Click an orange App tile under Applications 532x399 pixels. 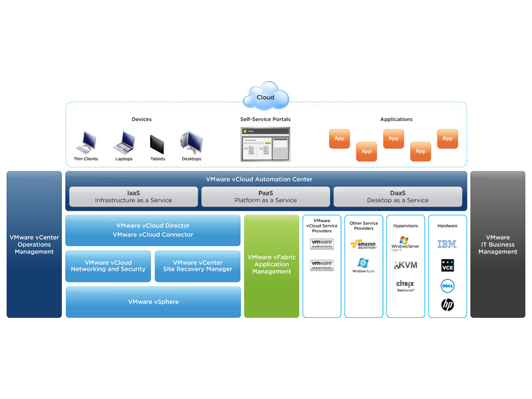(x=339, y=138)
